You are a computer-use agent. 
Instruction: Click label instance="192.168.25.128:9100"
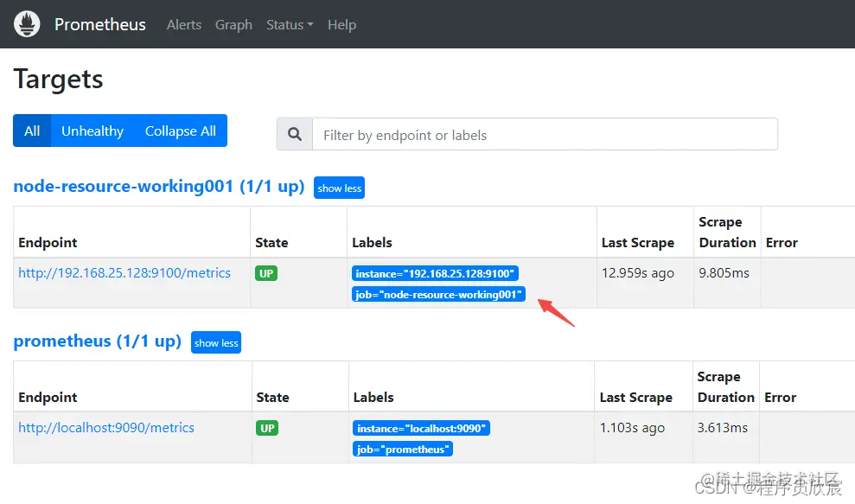click(x=435, y=273)
